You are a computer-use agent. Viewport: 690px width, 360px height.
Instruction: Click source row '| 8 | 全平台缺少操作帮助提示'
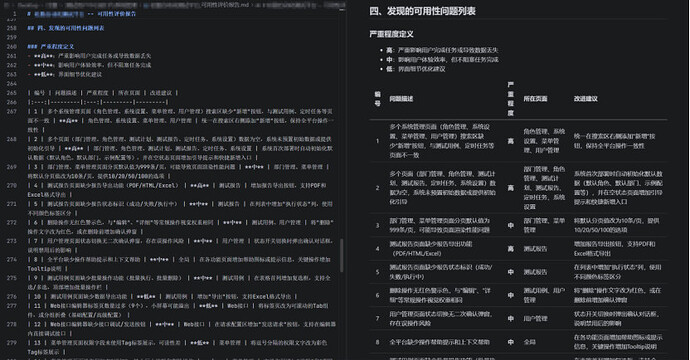click(x=180, y=264)
